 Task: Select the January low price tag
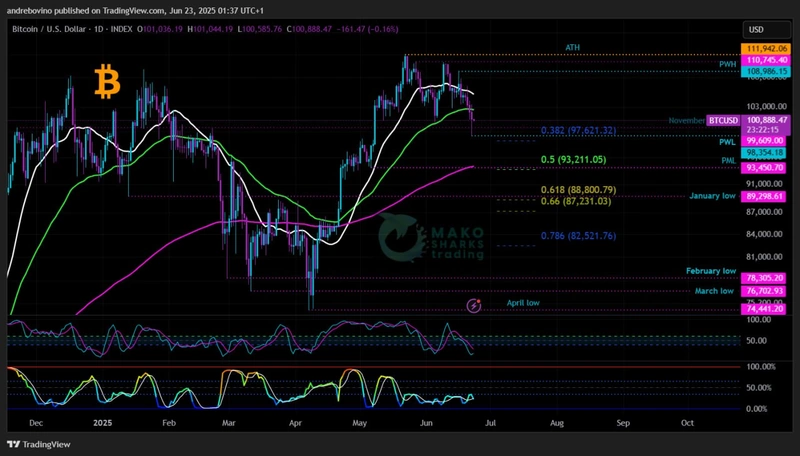(x=765, y=198)
